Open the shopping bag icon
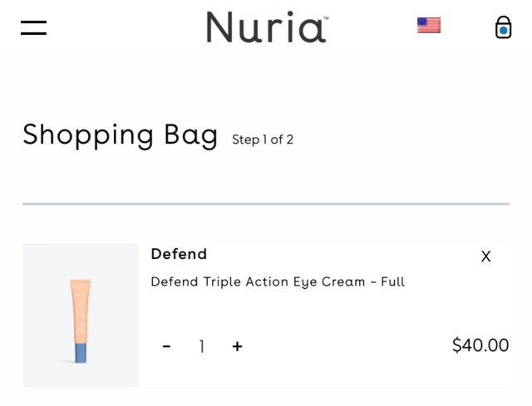 (503, 27)
